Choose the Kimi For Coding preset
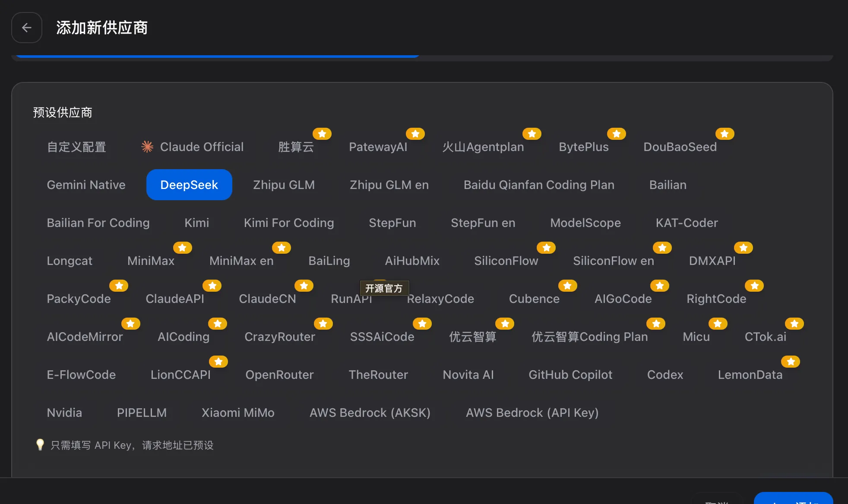The width and height of the screenshot is (848, 504). click(289, 223)
